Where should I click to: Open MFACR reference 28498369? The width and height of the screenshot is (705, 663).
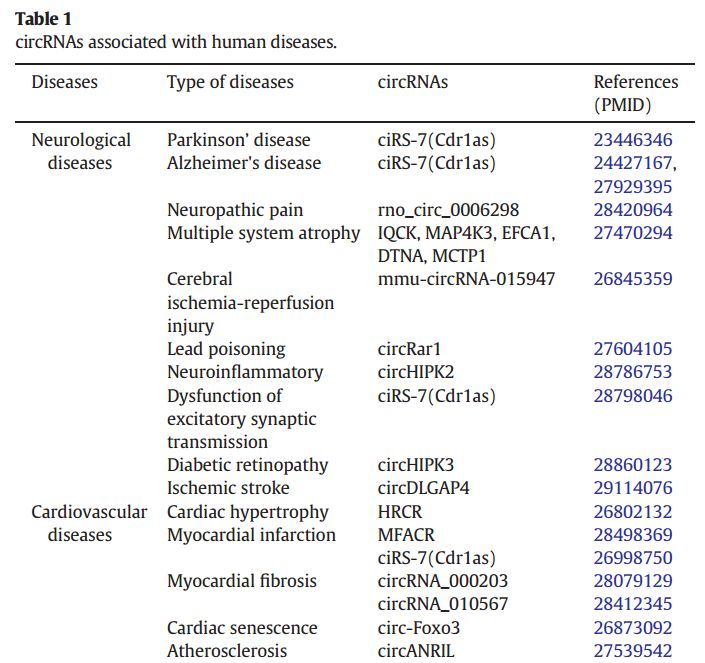click(633, 535)
